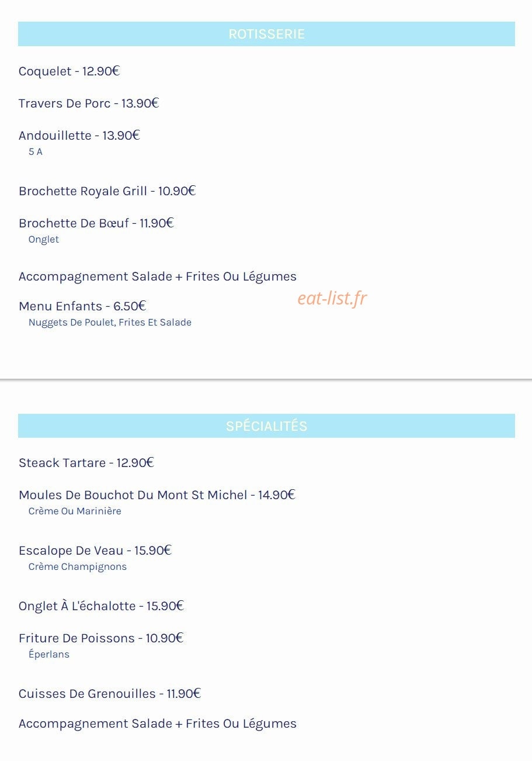Select Brochette Royale Grill item
The image size is (532, 761).
point(107,191)
